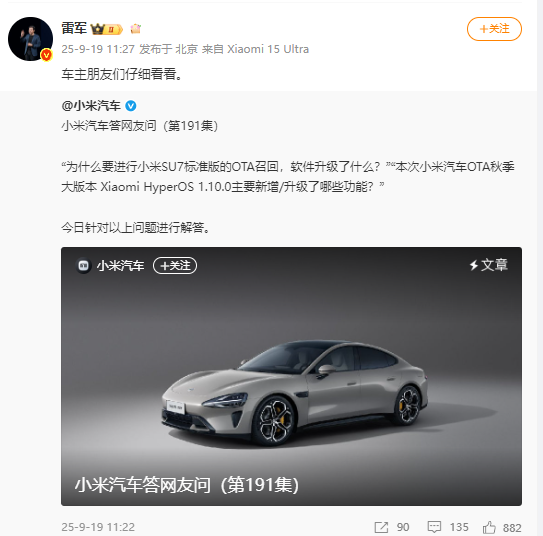Follow 小米汽车 inside the article card
The width and height of the screenshot is (543, 536).
[175, 266]
